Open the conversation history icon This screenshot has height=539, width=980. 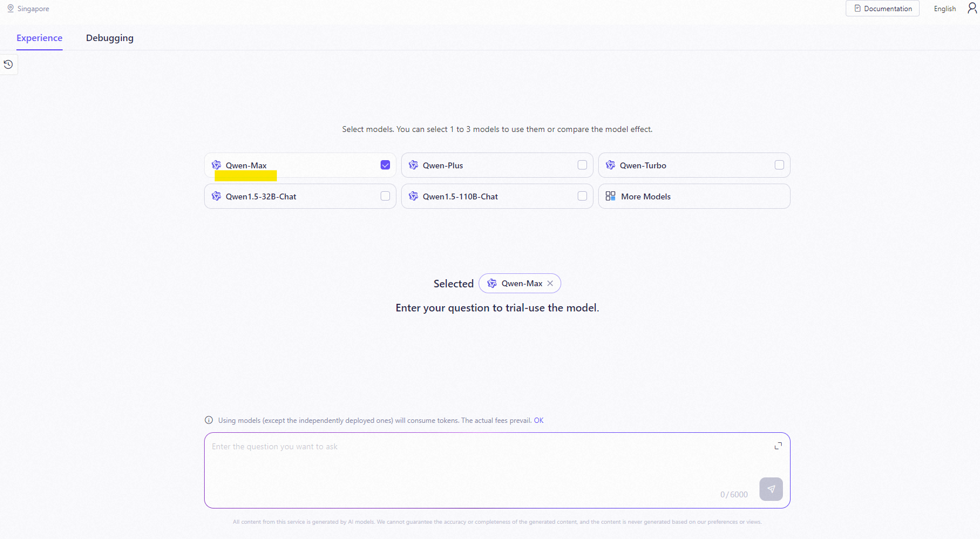coord(8,65)
